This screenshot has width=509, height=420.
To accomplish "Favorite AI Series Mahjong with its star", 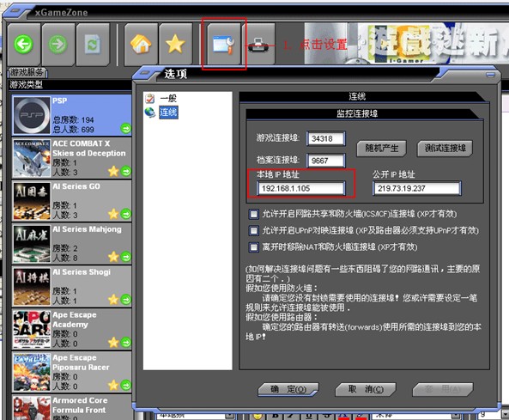I will [x=113, y=257].
